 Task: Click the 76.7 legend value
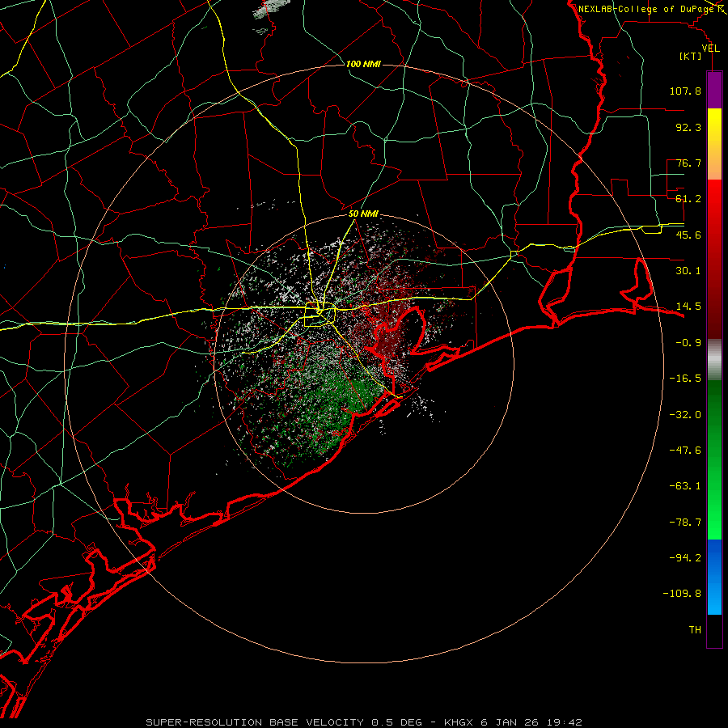688,163
